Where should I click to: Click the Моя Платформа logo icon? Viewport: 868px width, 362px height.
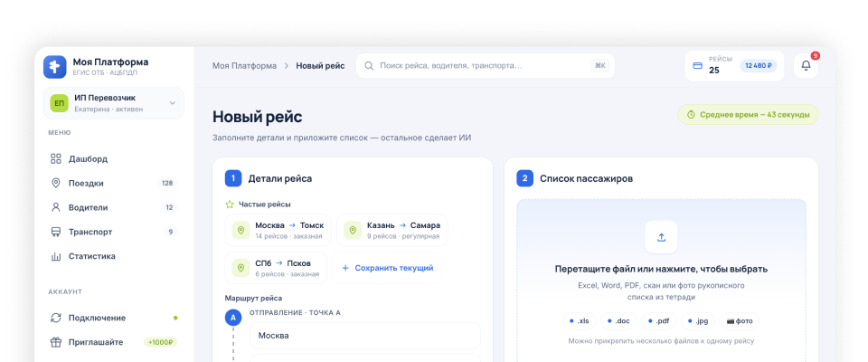coord(55,67)
